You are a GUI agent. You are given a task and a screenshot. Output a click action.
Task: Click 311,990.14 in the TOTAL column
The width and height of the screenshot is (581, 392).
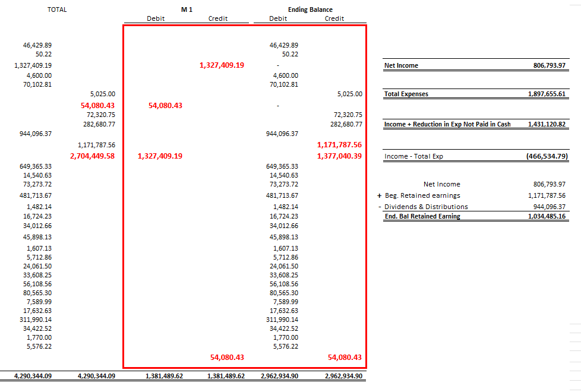pyautogui.click(x=36, y=320)
